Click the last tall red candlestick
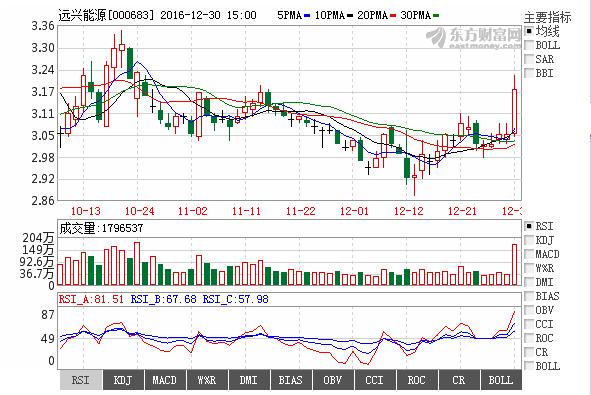 point(514,112)
